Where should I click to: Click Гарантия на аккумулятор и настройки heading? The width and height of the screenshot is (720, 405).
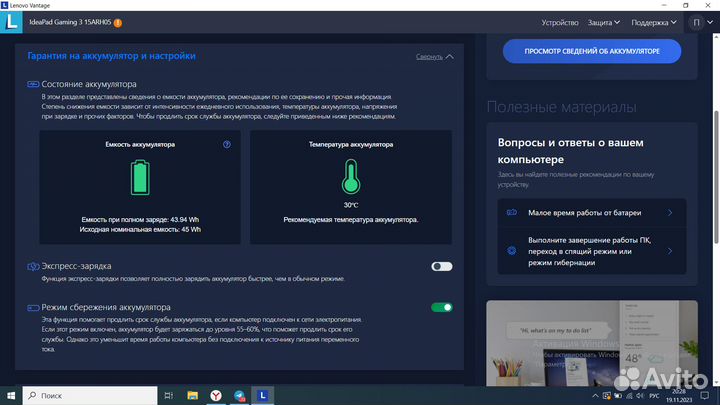[x=112, y=56]
